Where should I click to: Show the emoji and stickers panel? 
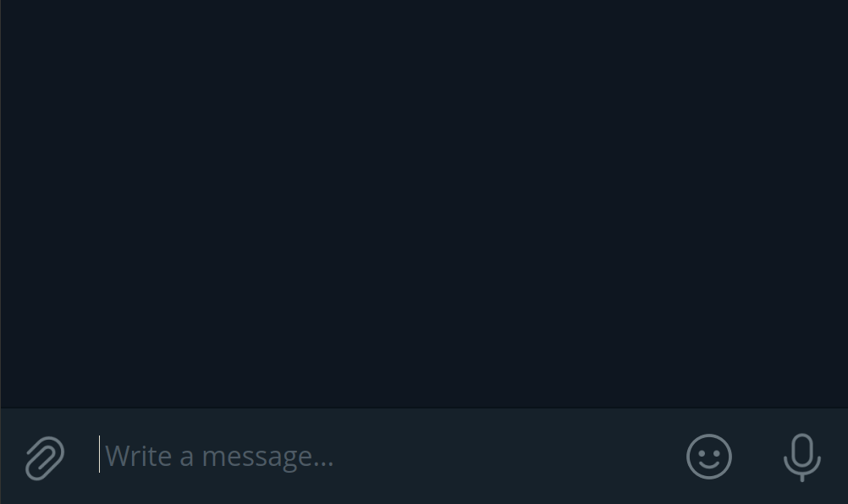[709, 457]
